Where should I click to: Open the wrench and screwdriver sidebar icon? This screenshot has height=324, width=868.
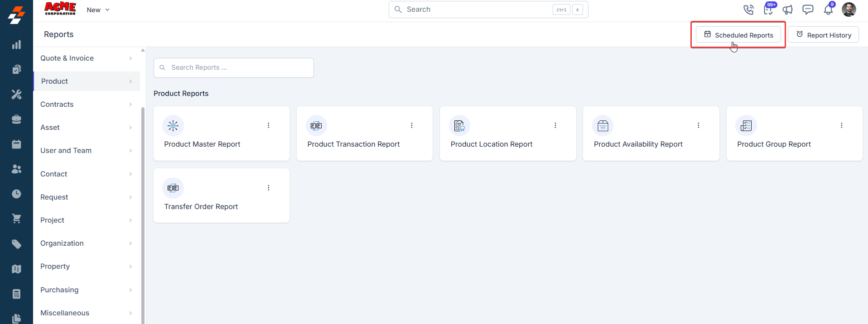(x=16, y=94)
